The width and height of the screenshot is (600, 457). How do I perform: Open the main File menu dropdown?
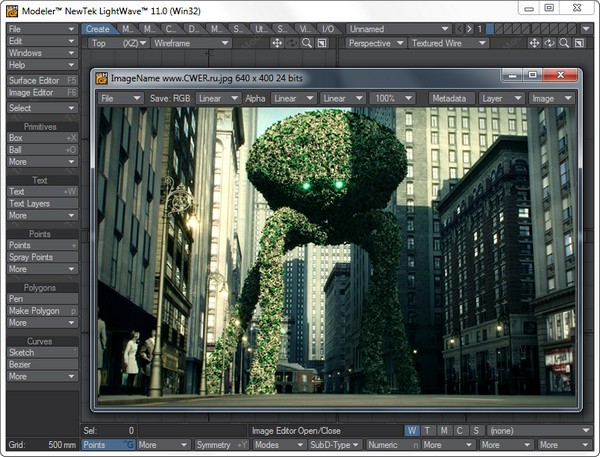click(42, 29)
